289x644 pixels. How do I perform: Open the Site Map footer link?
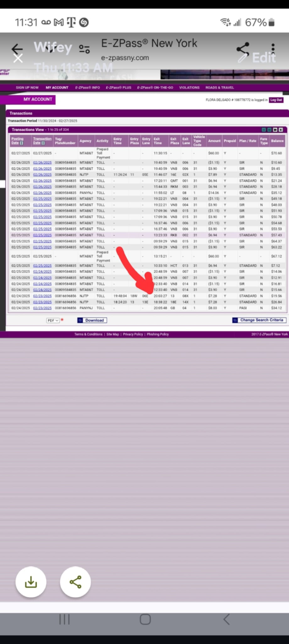coord(113,334)
